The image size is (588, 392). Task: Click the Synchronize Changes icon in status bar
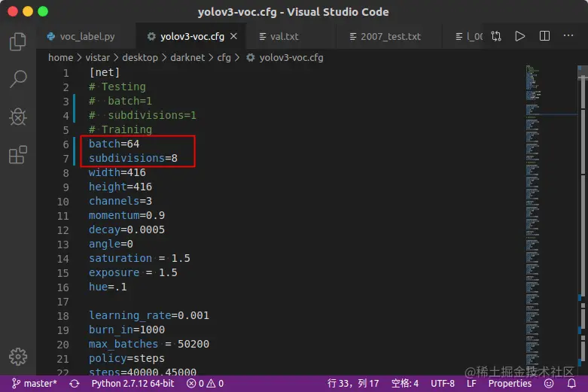(x=75, y=384)
